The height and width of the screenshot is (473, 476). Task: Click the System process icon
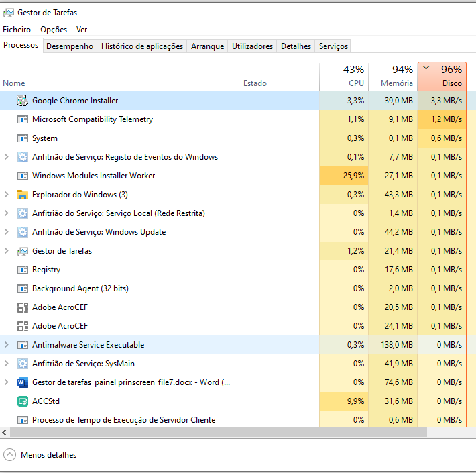[x=23, y=138]
